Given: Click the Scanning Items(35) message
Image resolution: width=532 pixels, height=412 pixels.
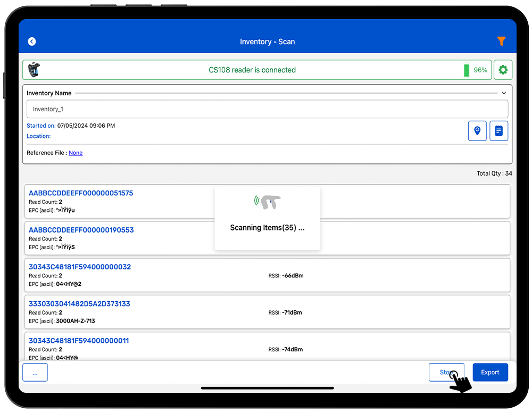Looking at the screenshot, I should click(x=268, y=228).
